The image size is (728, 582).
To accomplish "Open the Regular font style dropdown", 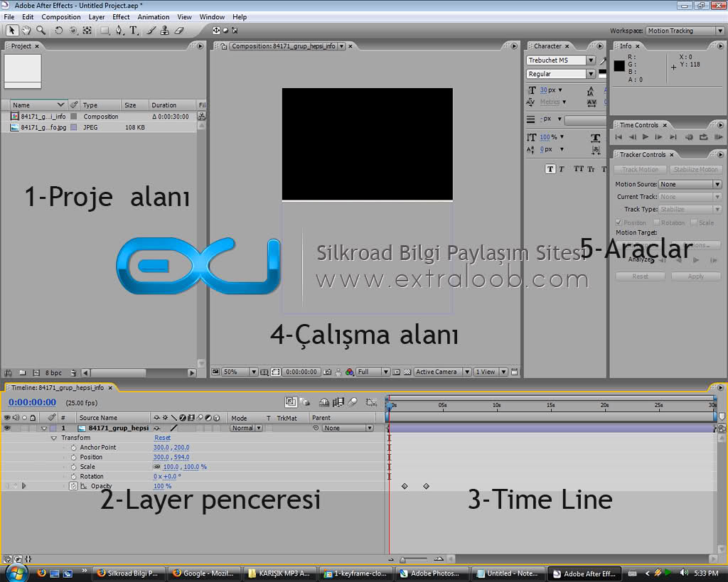I will coord(560,74).
